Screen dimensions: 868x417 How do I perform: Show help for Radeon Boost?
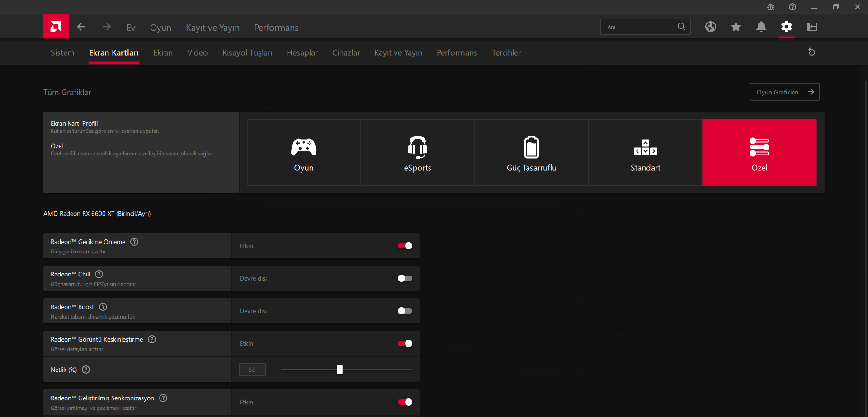coord(103,307)
